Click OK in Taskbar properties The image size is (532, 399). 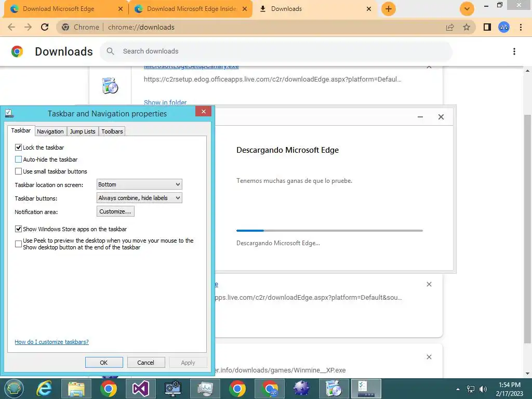[104, 363]
